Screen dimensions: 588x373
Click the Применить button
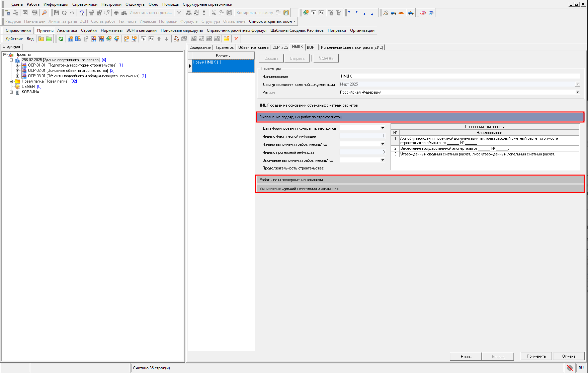click(536, 356)
